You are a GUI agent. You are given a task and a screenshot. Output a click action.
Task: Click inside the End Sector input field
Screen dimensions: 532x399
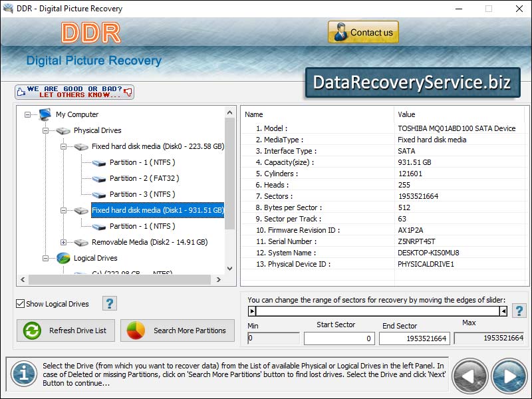pyautogui.click(x=414, y=338)
